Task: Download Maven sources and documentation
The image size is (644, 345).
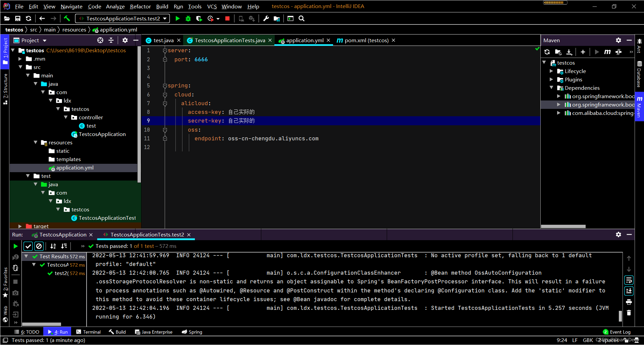Action: click(x=569, y=52)
